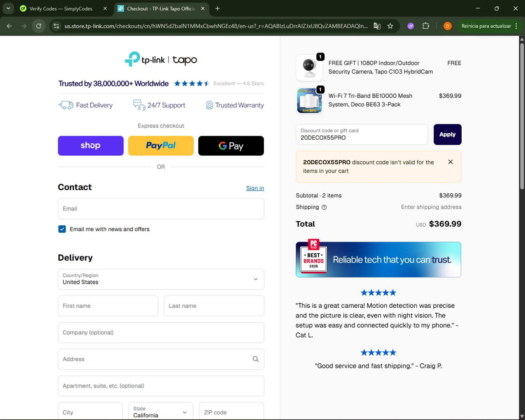Close the Verify Codes SimplyCodes tab
The image size is (525, 420).
click(x=105, y=8)
